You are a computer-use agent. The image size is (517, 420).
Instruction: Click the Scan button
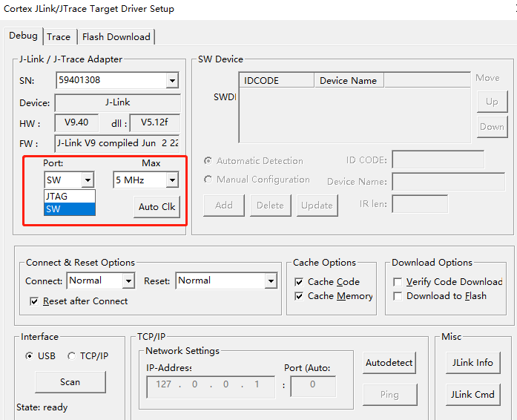point(70,382)
